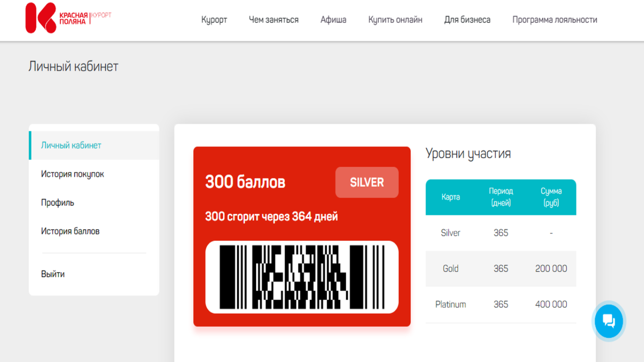Open the live chat bubble icon
The image size is (644, 362).
click(x=609, y=321)
